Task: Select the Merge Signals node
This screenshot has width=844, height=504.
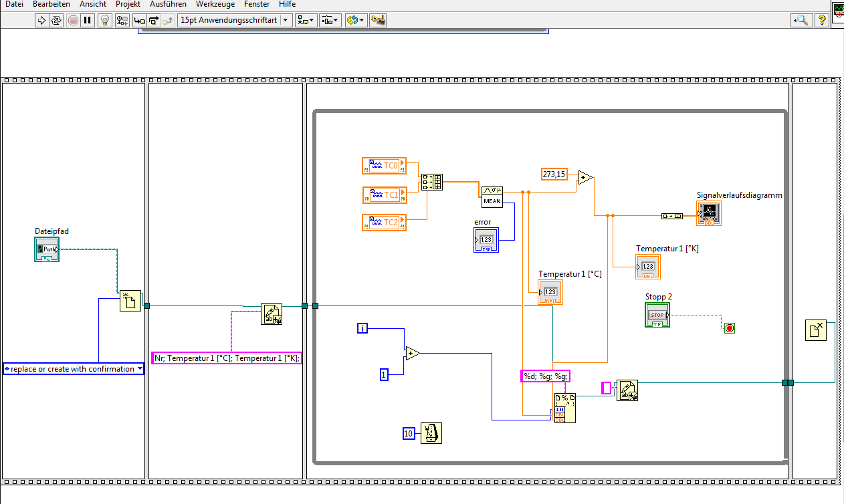Action: [x=431, y=182]
